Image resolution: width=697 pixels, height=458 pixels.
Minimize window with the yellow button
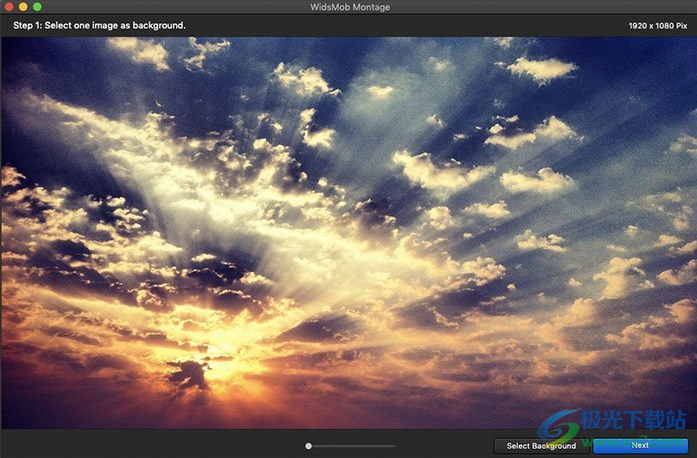pos(23,6)
